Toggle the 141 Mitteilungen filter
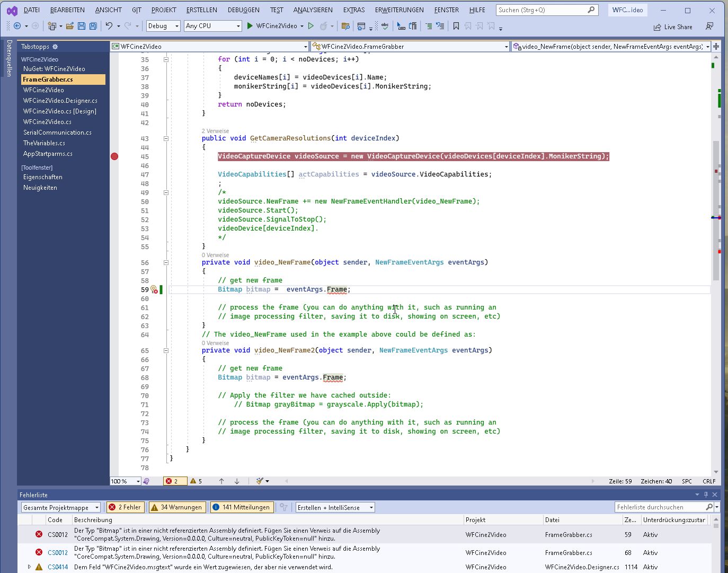This screenshot has width=728, height=573. pyautogui.click(x=242, y=507)
